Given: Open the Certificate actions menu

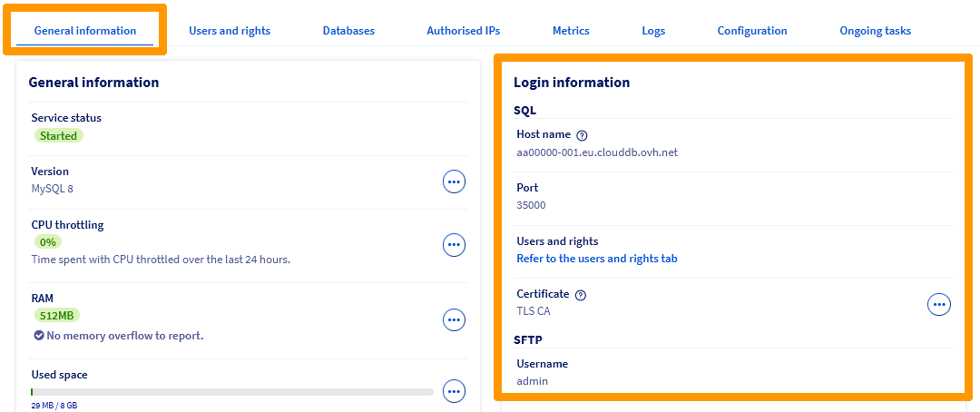Looking at the screenshot, I should point(939,304).
